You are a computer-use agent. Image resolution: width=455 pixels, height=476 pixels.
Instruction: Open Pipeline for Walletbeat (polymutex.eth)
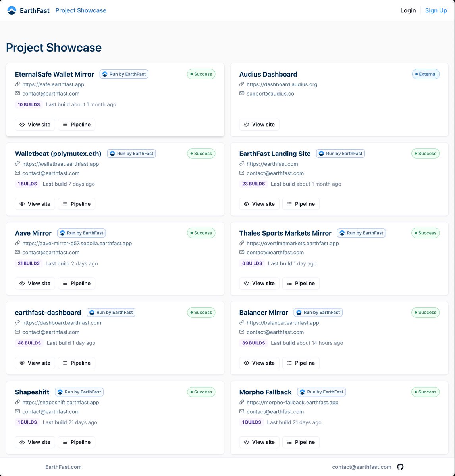(77, 204)
